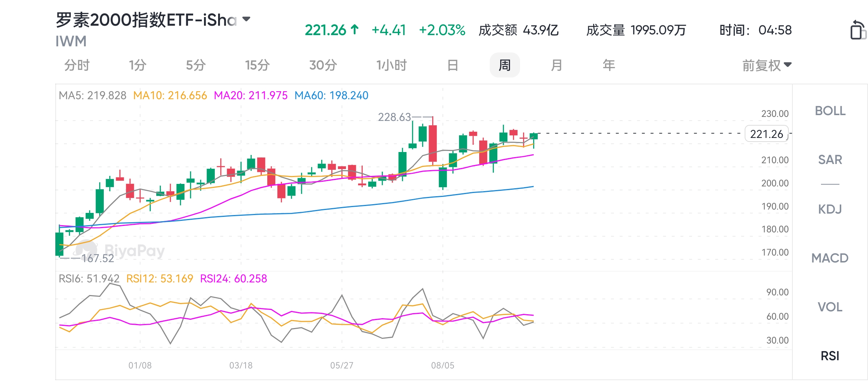Show the MACD indicator
868x391 pixels.
coord(830,258)
